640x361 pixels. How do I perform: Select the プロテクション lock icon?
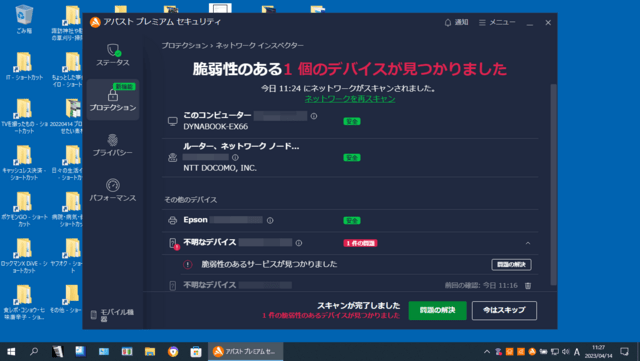[113, 95]
